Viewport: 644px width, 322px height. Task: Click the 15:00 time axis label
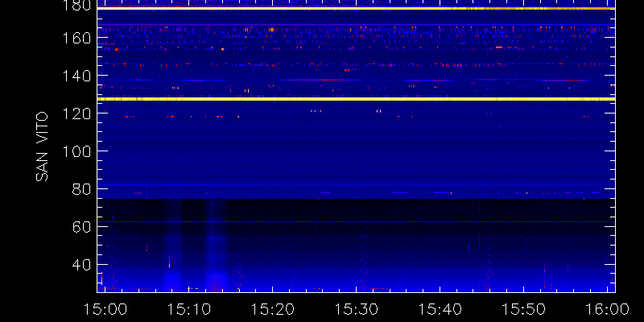point(105,309)
